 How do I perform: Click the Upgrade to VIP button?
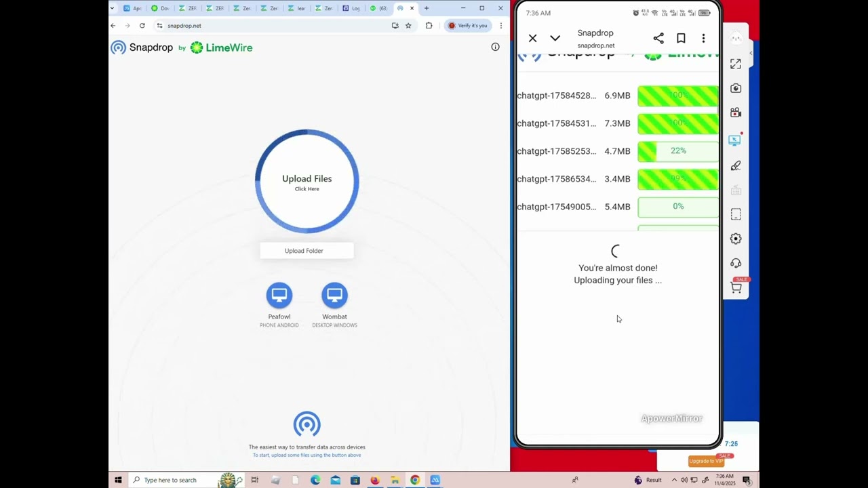click(x=706, y=461)
